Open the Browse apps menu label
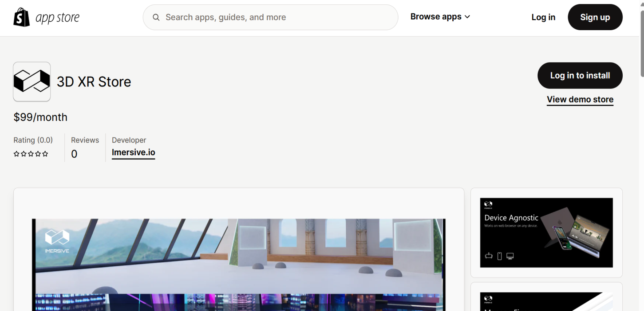This screenshot has height=311, width=644. pos(436,17)
